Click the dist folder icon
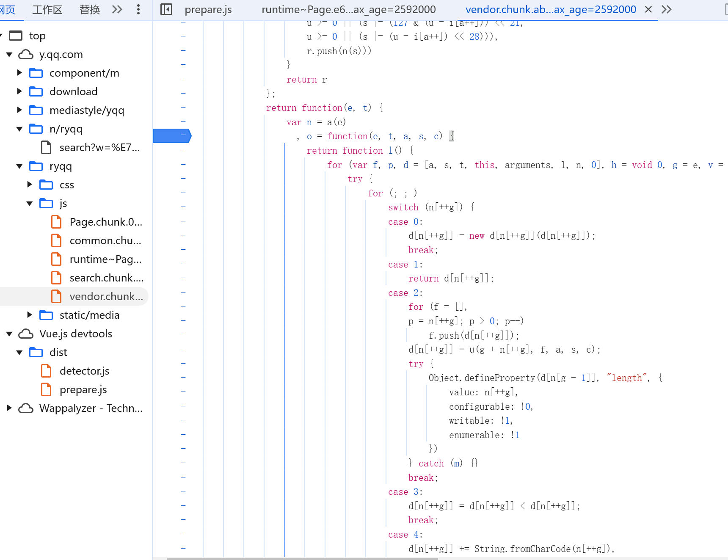The image size is (728, 560). 36,352
